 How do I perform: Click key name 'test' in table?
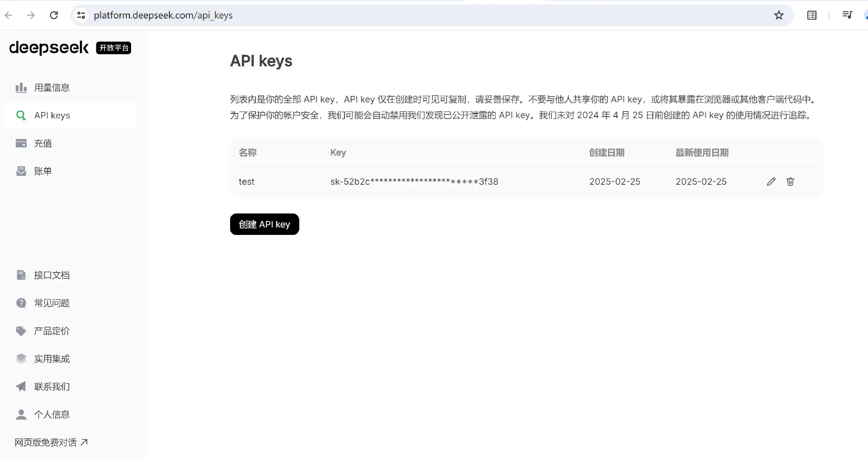(246, 182)
